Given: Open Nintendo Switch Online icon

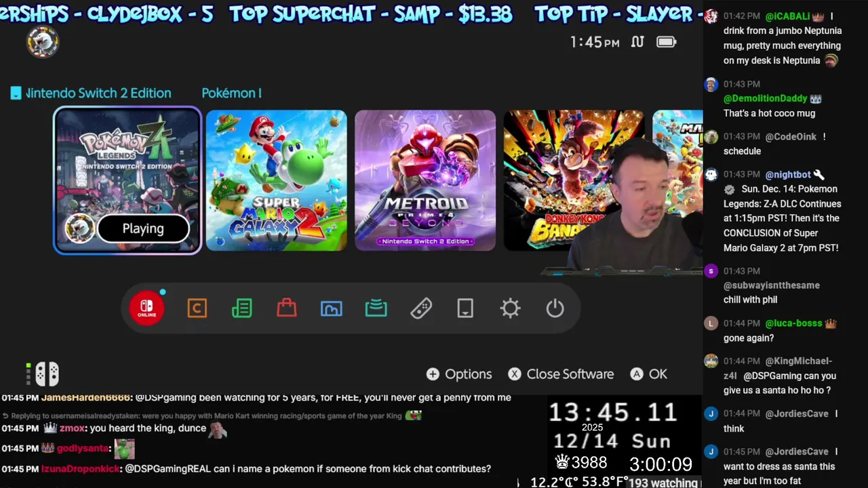Looking at the screenshot, I should [x=146, y=308].
